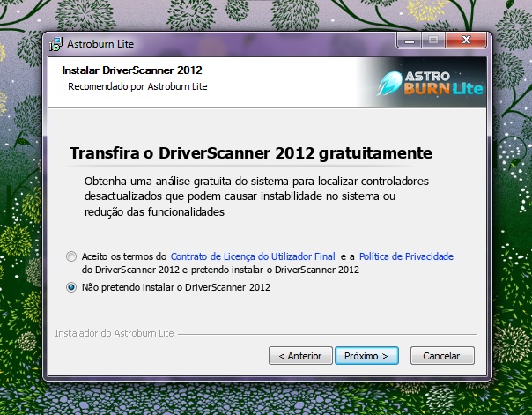Click the 'Instalador do Astroburn Lite' footer label
This screenshot has width=532, height=415.
[x=115, y=333]
